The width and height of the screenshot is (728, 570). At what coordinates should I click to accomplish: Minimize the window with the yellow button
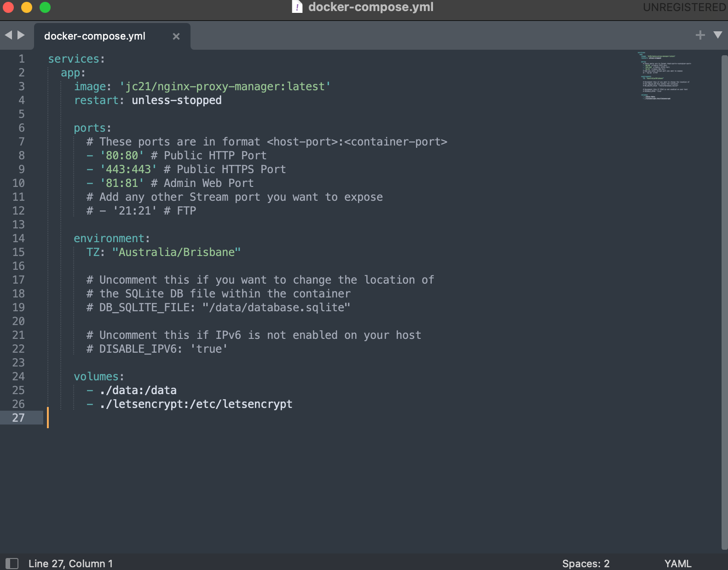[x=27, y=7]
